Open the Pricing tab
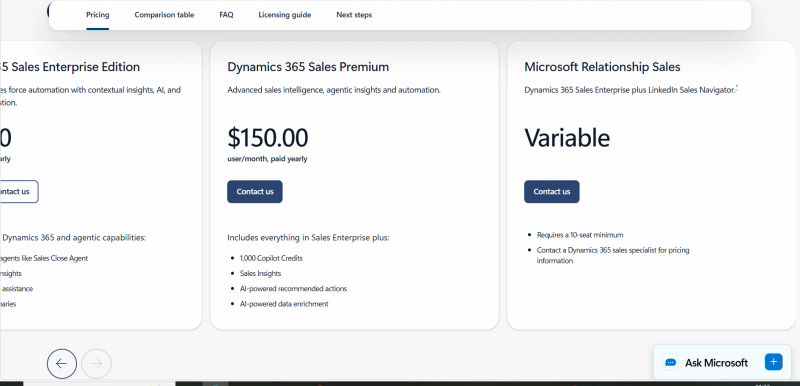The height and width of the screenshot is (386, 800). tap(97, 15)
